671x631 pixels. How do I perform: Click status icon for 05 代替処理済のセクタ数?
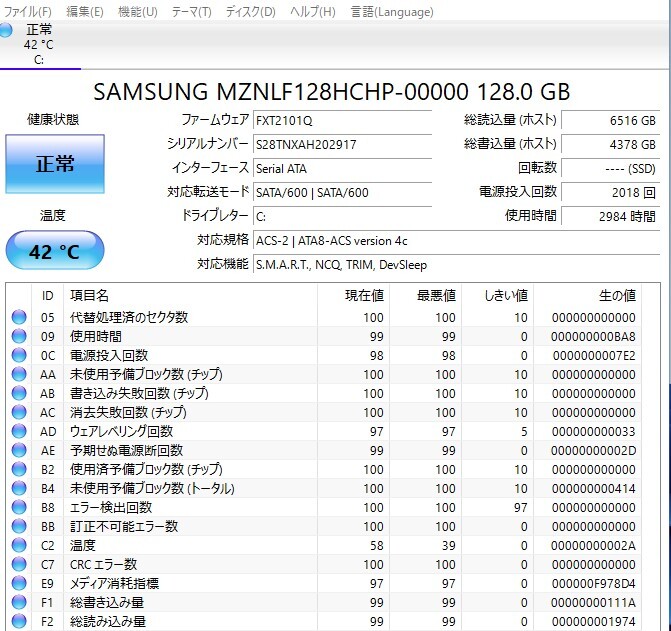tap(19, 318)
